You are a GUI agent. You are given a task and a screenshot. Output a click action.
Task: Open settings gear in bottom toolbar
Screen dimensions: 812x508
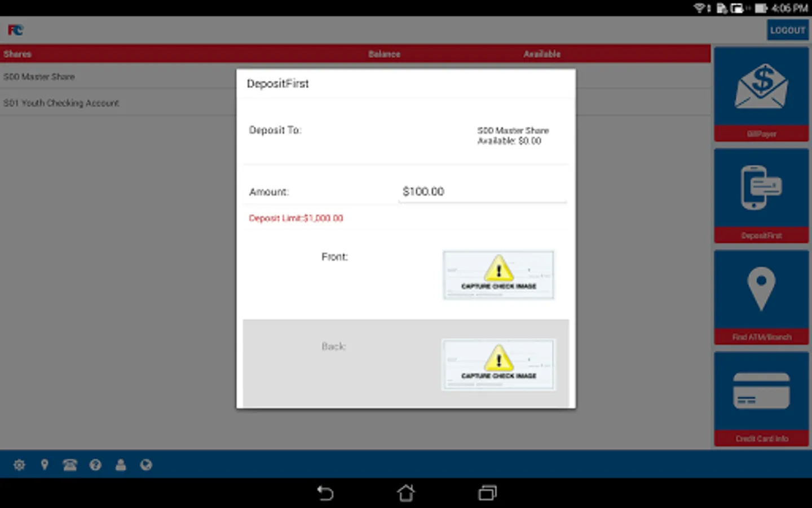[x=19, y=465]
